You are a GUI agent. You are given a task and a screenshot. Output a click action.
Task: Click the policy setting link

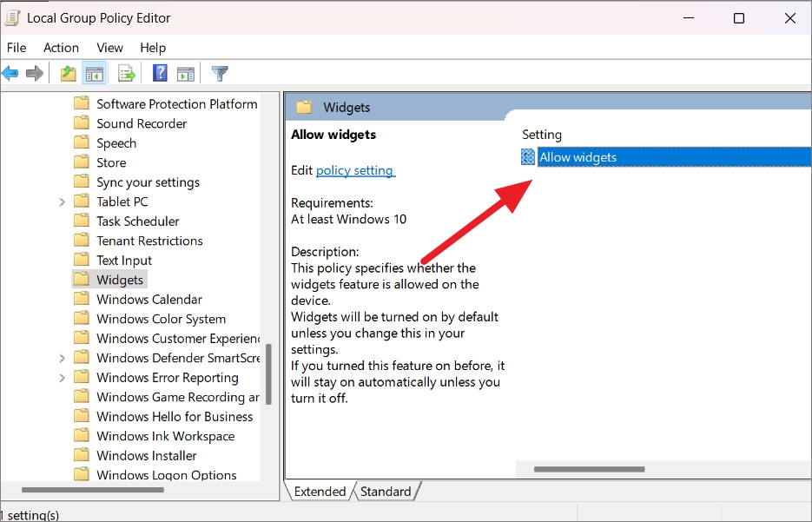point(354,170)
